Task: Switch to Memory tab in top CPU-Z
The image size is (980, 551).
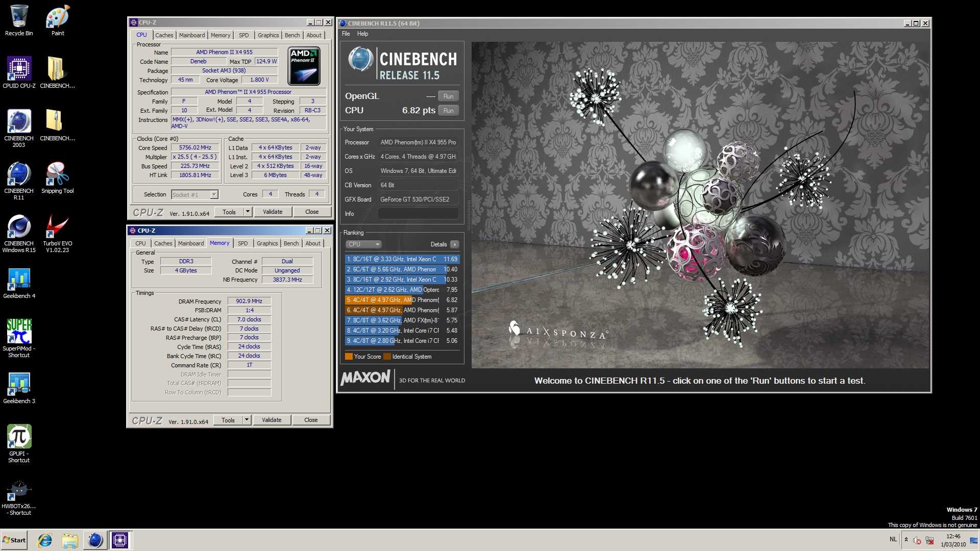Action: tap(220, 35)
